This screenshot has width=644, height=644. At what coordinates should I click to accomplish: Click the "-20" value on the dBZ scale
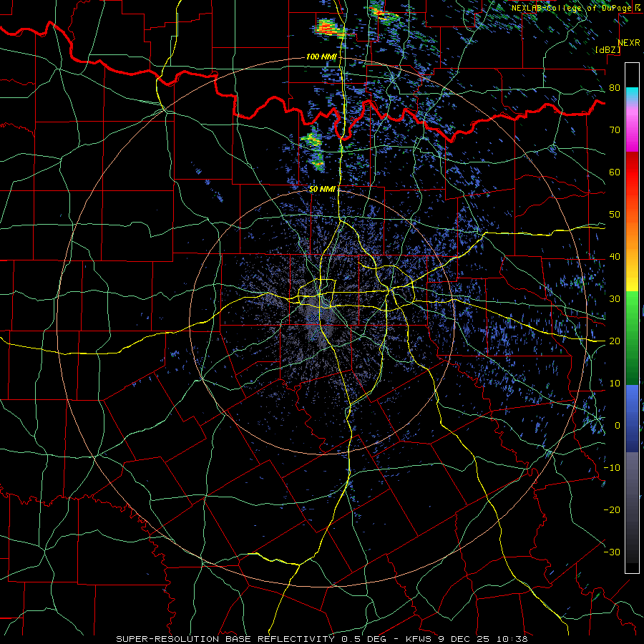click(x=612, y=509)
